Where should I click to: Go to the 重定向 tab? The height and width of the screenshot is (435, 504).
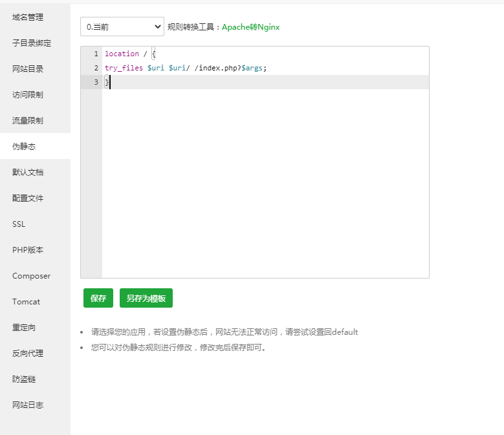pyautogui.click(x=24, y=327)
